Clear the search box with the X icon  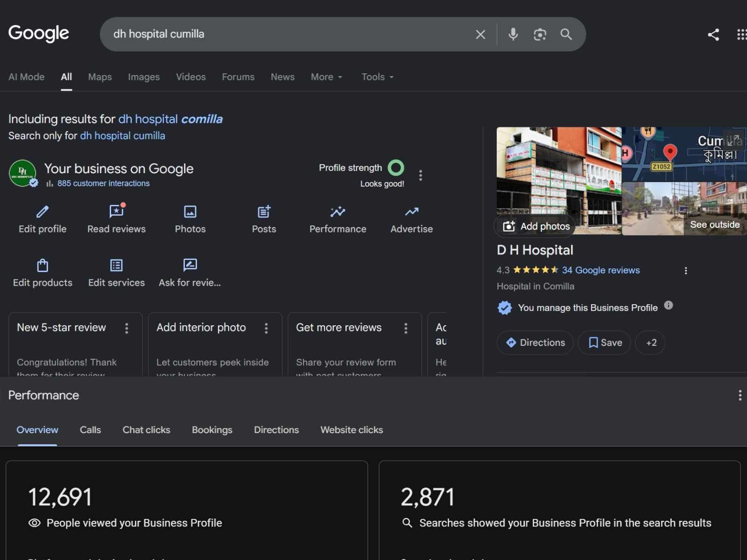pyautogui.click(x=480, y=34)
